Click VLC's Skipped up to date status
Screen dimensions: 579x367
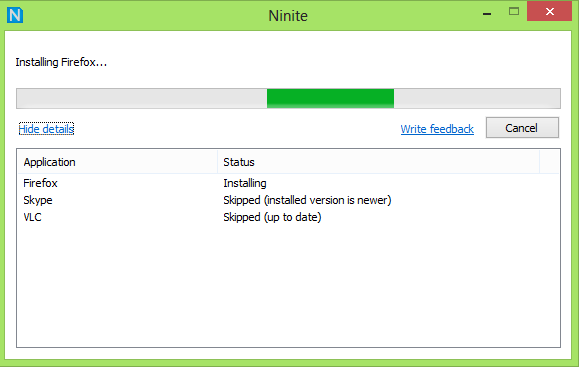tap(272, 217)
